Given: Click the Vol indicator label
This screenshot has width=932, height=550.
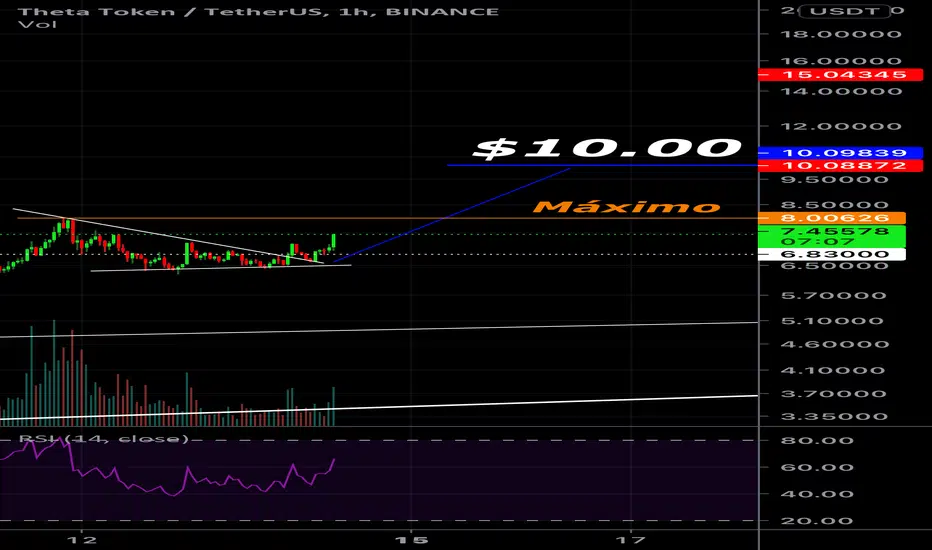Looking at the screenshot, I should click(37, 24).
